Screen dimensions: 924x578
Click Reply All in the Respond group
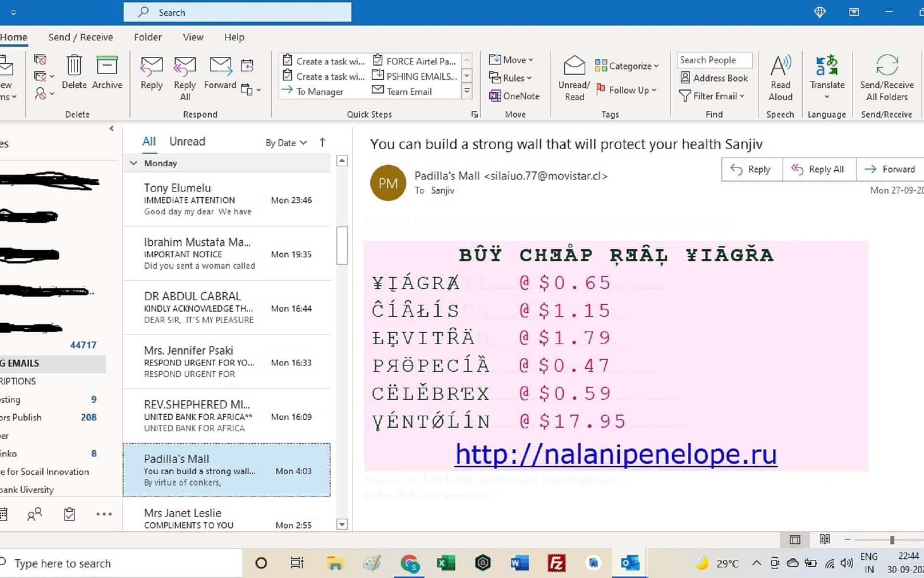coord(185,78)
